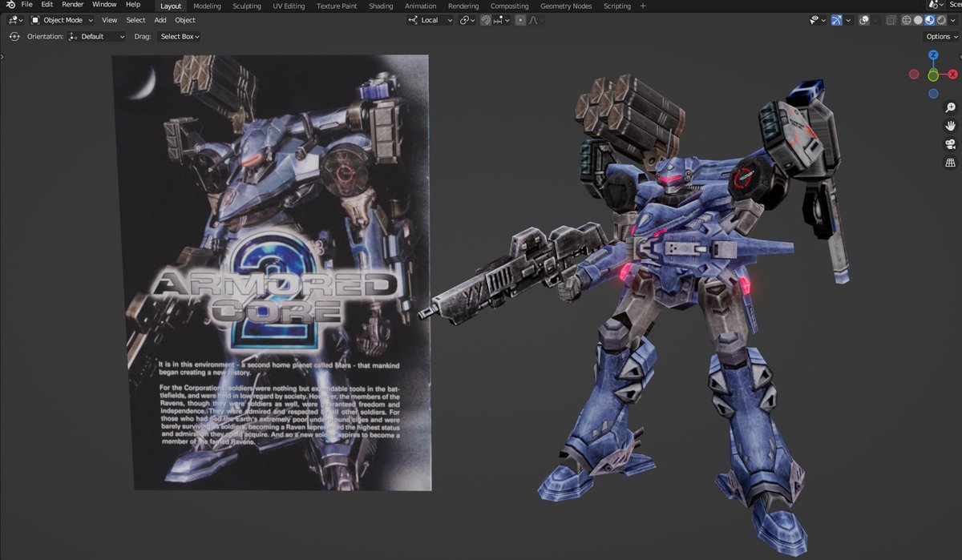Switch to the Rendering workspace tab
The width and height of the screenshot is (962, 560).
pos(463,6)
